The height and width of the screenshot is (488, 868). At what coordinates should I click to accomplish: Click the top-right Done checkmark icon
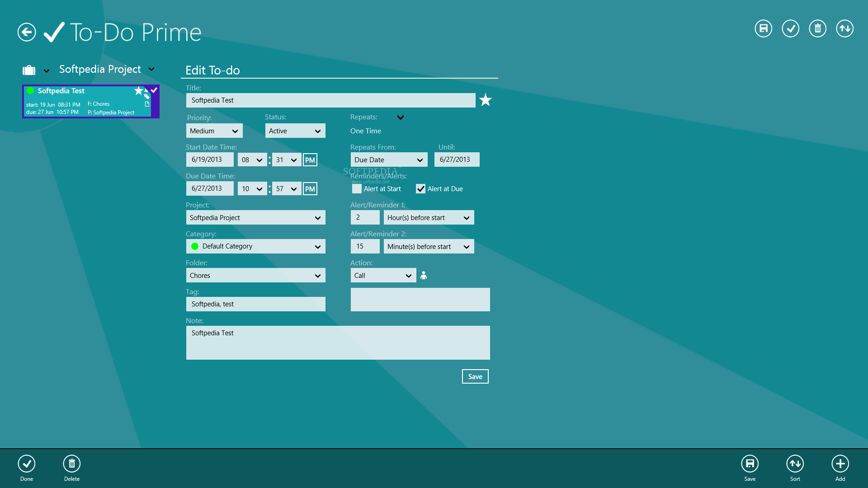point(790,28)
